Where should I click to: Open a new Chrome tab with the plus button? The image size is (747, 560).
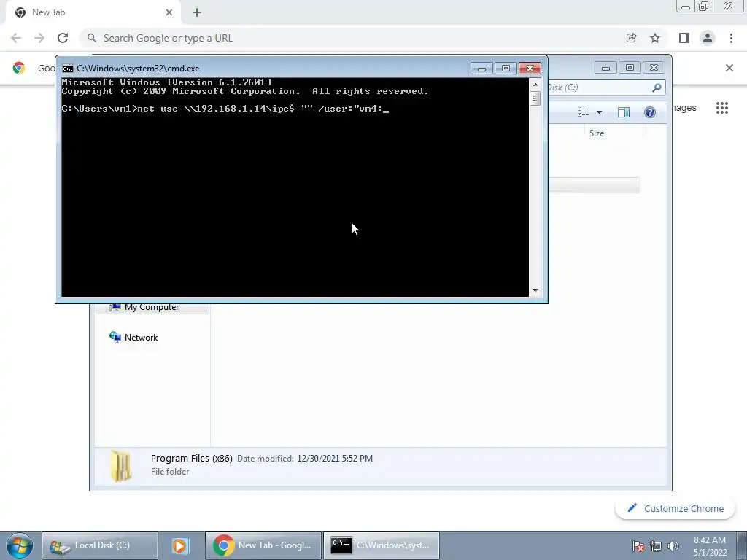[x=197, y=12]
